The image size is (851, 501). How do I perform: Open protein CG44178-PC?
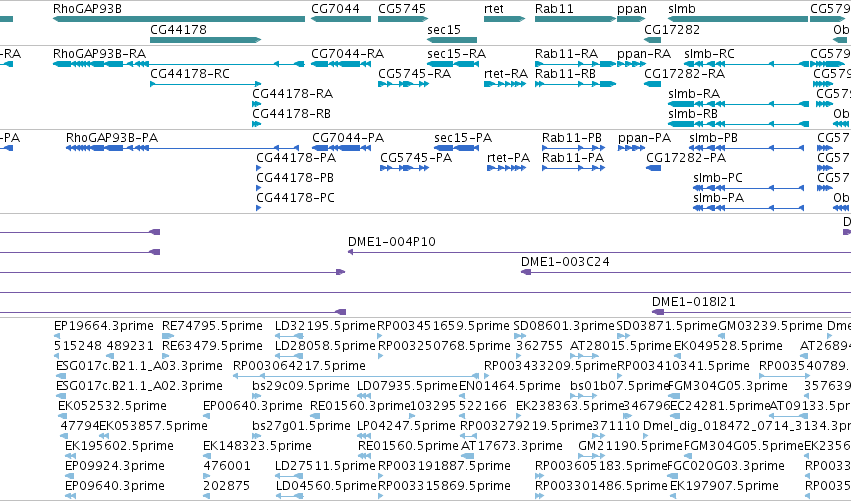pyautogui.click(x=295, y=198)
